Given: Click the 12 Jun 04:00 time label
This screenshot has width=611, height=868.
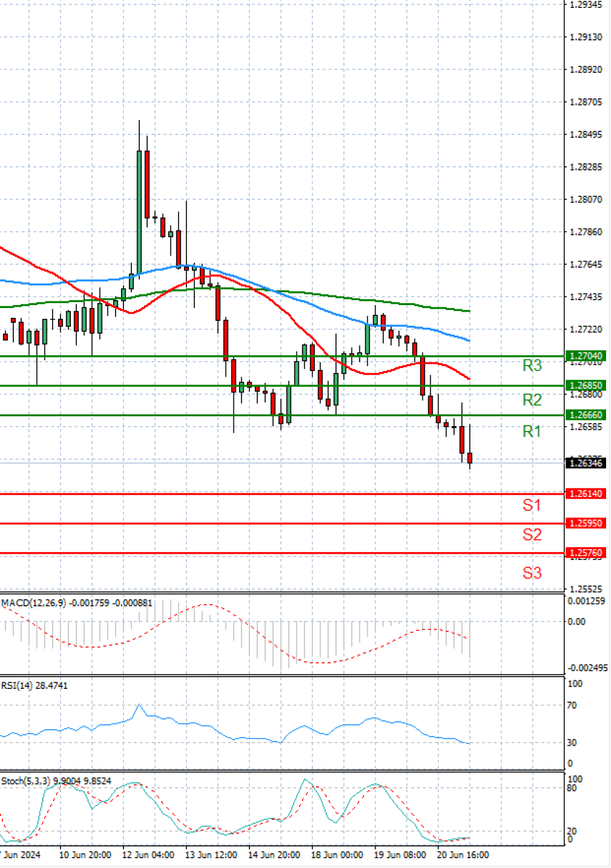Looking at the screenshot, I should pos(148,855).
